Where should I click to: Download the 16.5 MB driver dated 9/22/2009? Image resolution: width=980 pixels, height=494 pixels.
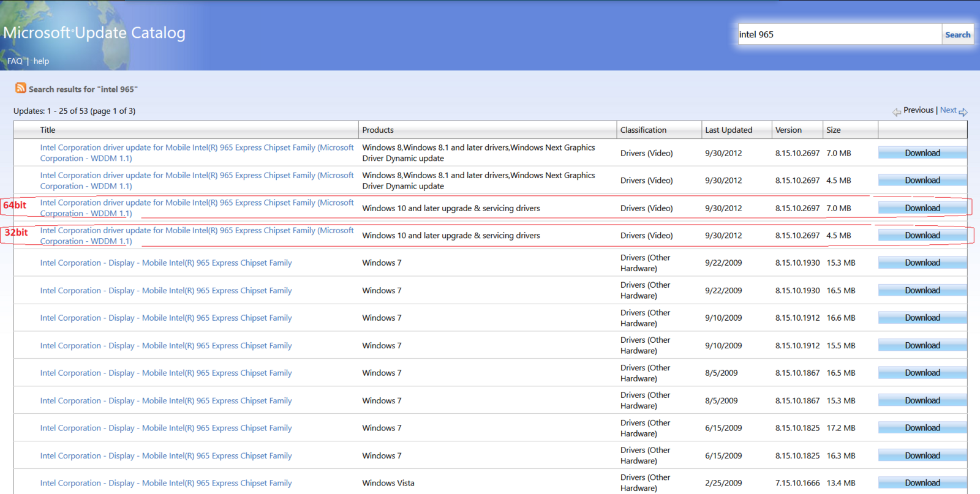[x=922, y=291]
